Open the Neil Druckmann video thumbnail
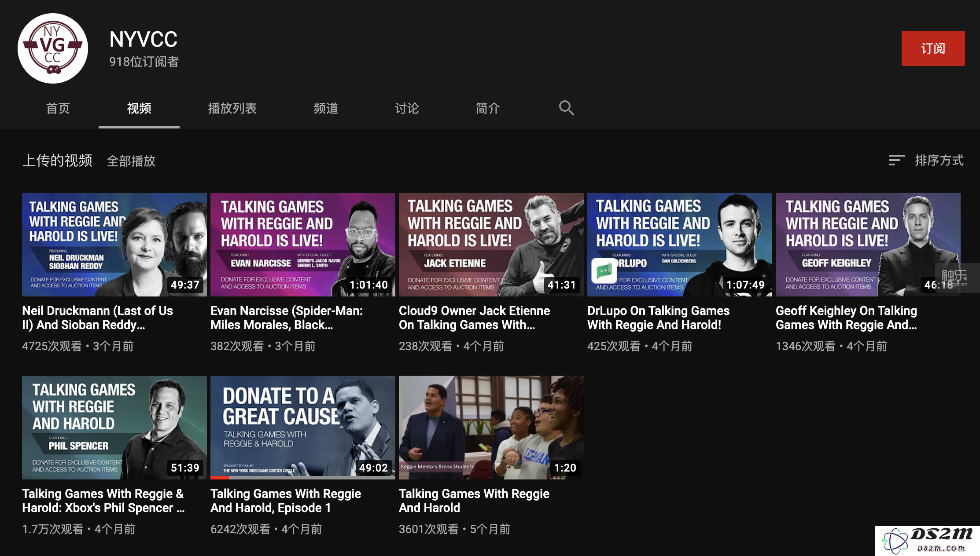 coord(114,245)
